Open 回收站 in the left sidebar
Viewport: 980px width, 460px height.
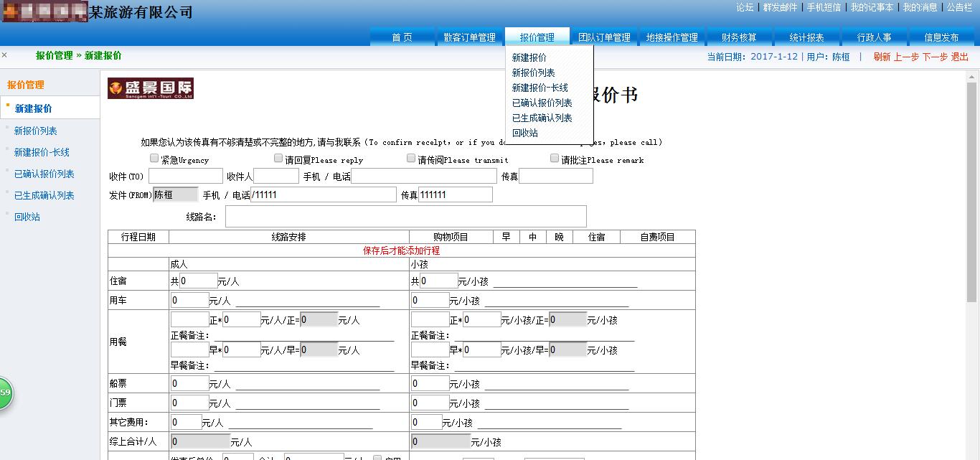(x=27, y=217)
